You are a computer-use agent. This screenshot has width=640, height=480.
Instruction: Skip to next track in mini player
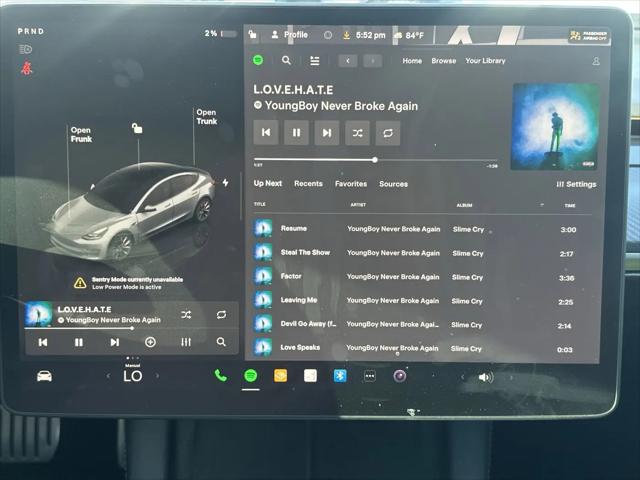coord(115,342)
